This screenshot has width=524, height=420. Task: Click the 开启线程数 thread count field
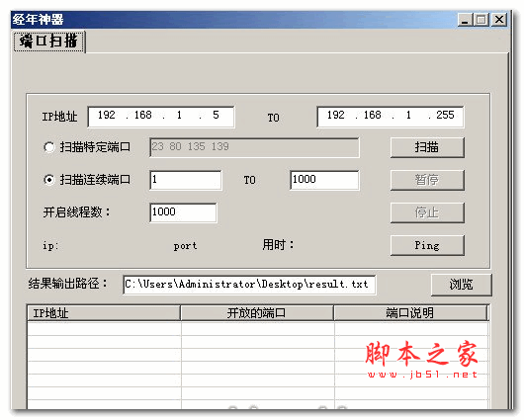(183, 212)
